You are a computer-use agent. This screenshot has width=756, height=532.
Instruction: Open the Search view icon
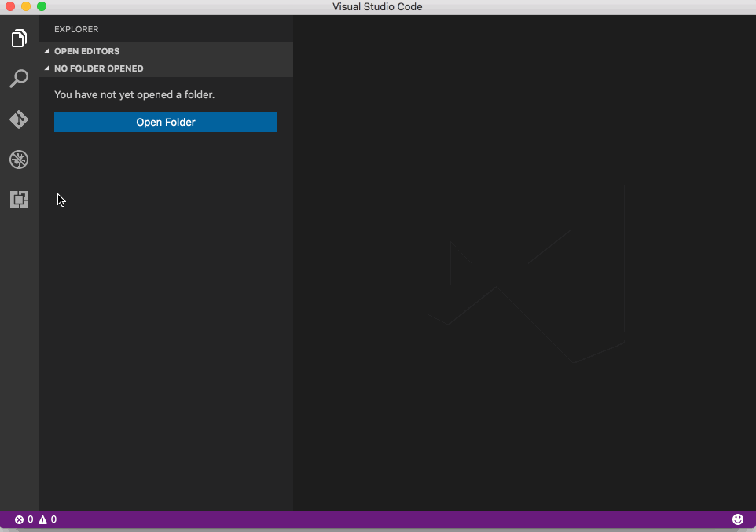click(19, 78)
